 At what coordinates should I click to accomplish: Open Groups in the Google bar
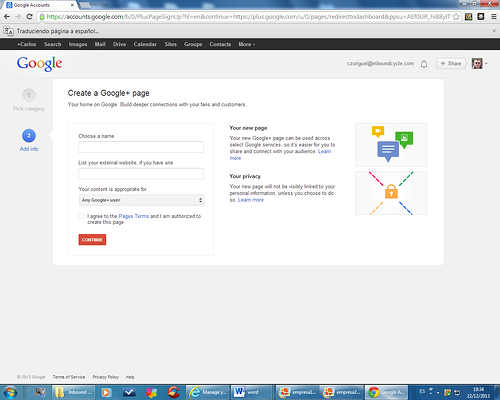[193, 44]
